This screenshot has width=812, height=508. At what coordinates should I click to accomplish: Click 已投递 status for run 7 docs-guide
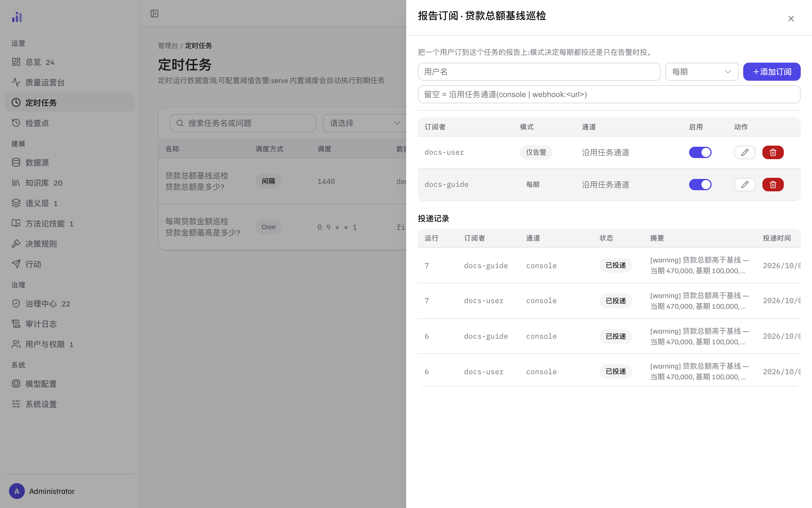pyautogui.click(x=615, y=265)
